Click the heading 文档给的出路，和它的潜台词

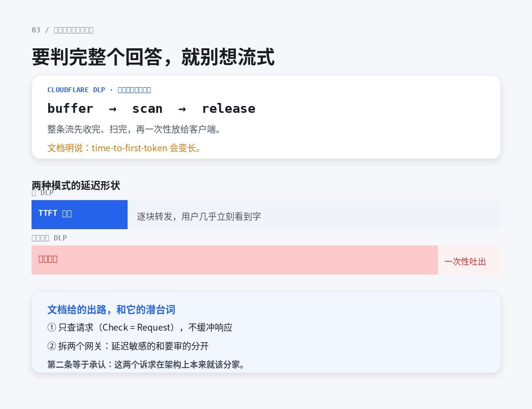[111, 309]
